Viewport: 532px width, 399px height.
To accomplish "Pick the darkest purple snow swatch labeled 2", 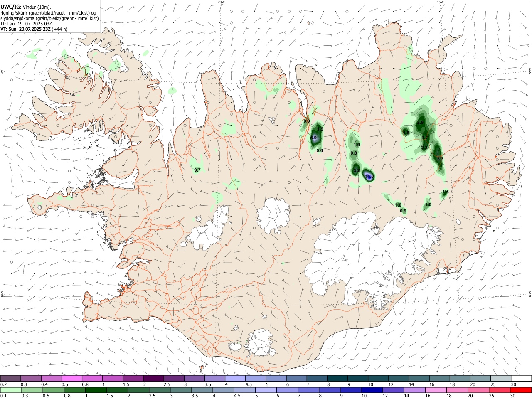I will tap(153, 378).
